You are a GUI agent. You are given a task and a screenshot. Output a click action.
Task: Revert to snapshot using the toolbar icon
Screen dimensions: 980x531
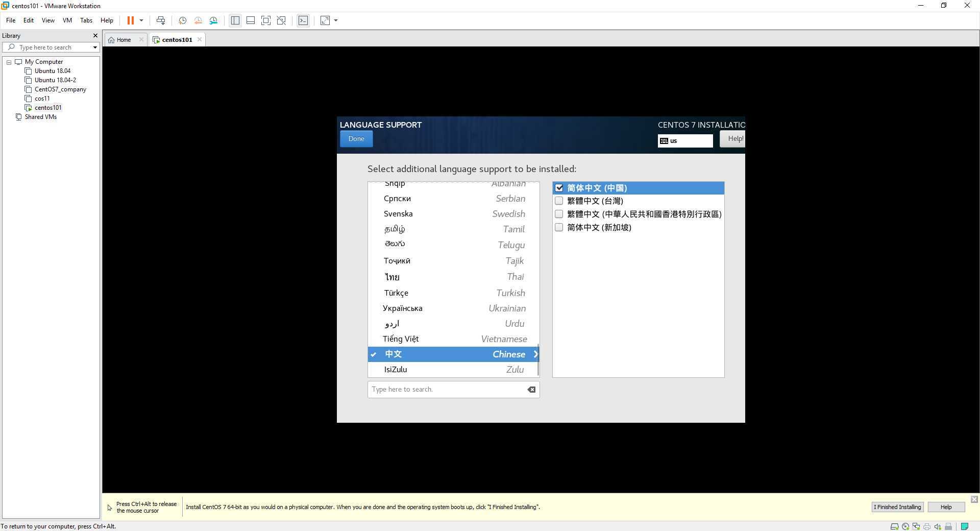click(198, 20)
